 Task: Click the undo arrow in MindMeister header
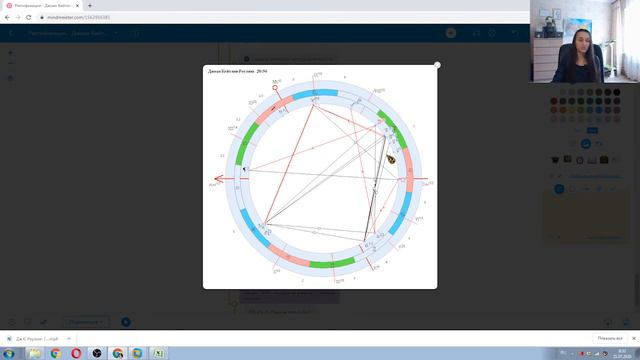pyautogui.click(x=515, y=33)
